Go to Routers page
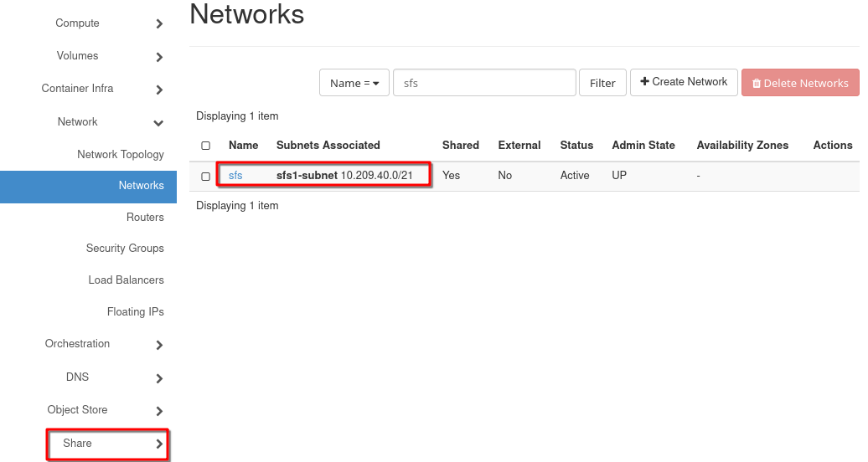Screen dimensions: 868x462 145,218
